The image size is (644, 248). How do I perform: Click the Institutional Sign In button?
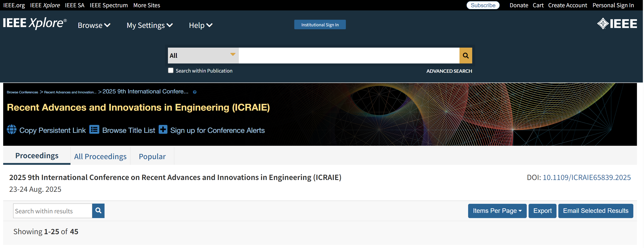click(x=320, y=25)
